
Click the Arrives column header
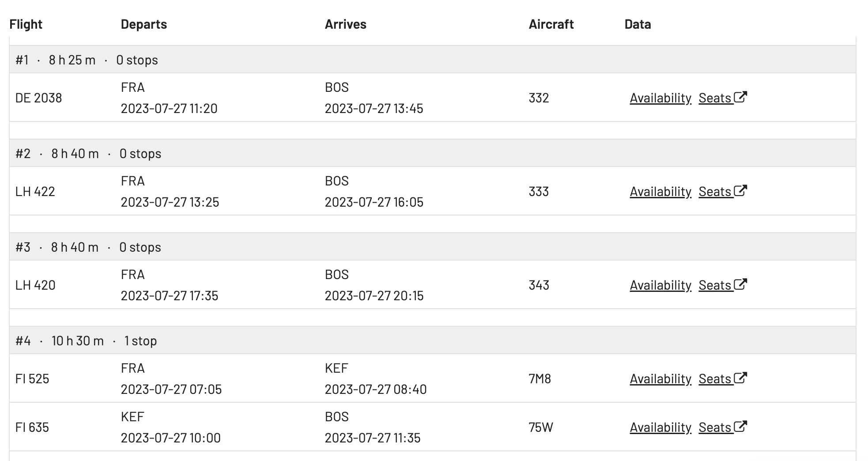click(346, 24)
